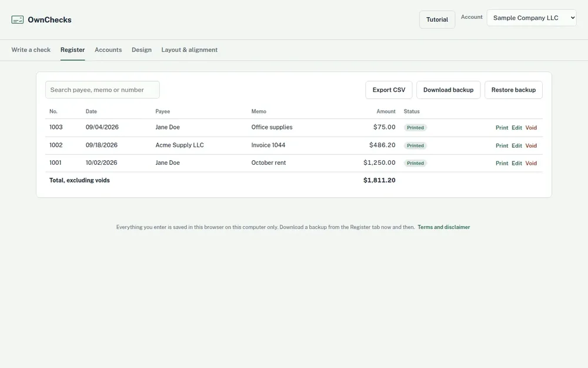Click Jane Doe payee on check 1003
Image resolution: width=588 pixels, height=368 pixels.
[x=168, y=127]
